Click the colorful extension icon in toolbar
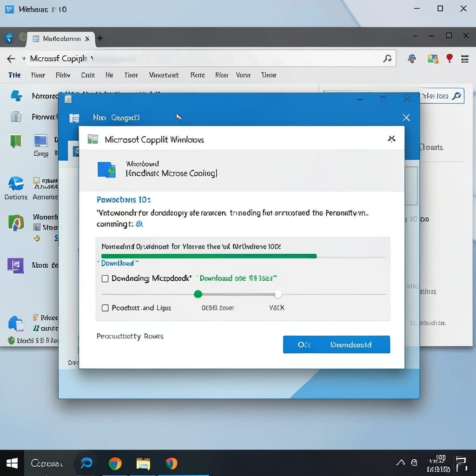This screenshot has height=476, width=476. click(x=433, y=59)
